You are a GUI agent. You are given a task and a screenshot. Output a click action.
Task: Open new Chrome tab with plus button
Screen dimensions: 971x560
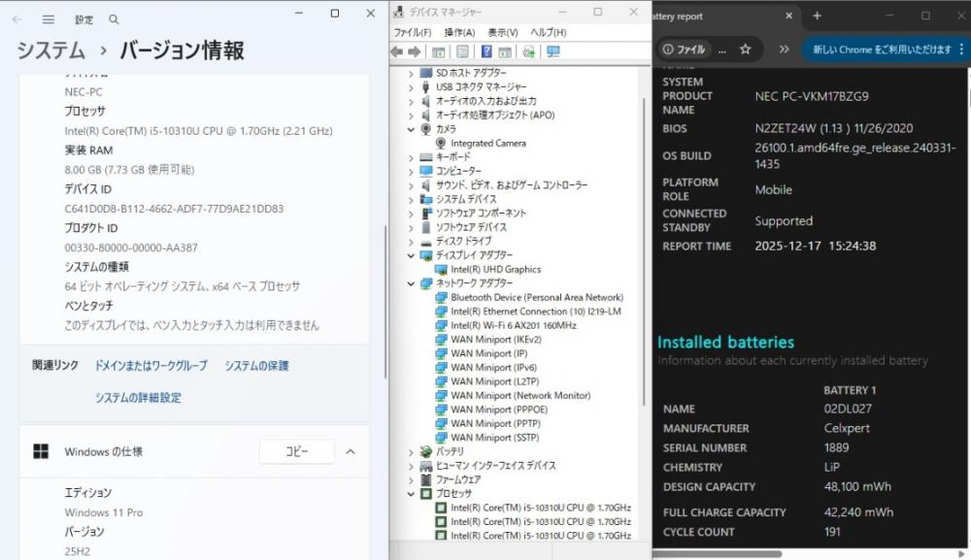tap(817, 16)
